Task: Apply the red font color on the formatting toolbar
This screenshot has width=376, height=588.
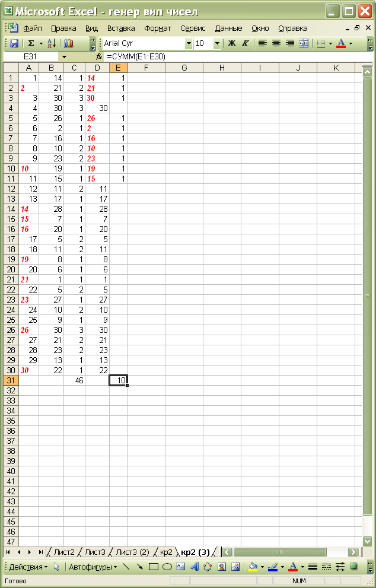Action: tap(341, 43)
